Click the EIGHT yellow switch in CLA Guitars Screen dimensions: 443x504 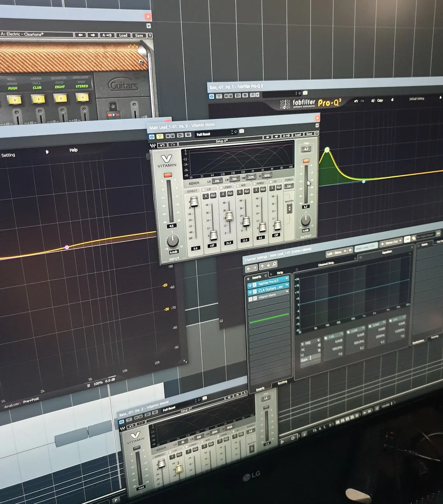click(x=60, y=98)
